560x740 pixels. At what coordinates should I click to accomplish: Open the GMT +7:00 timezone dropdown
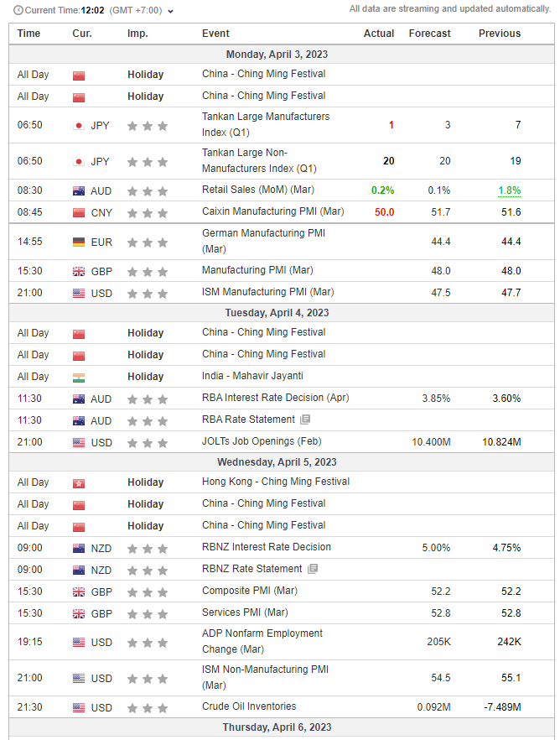(171, 12)
